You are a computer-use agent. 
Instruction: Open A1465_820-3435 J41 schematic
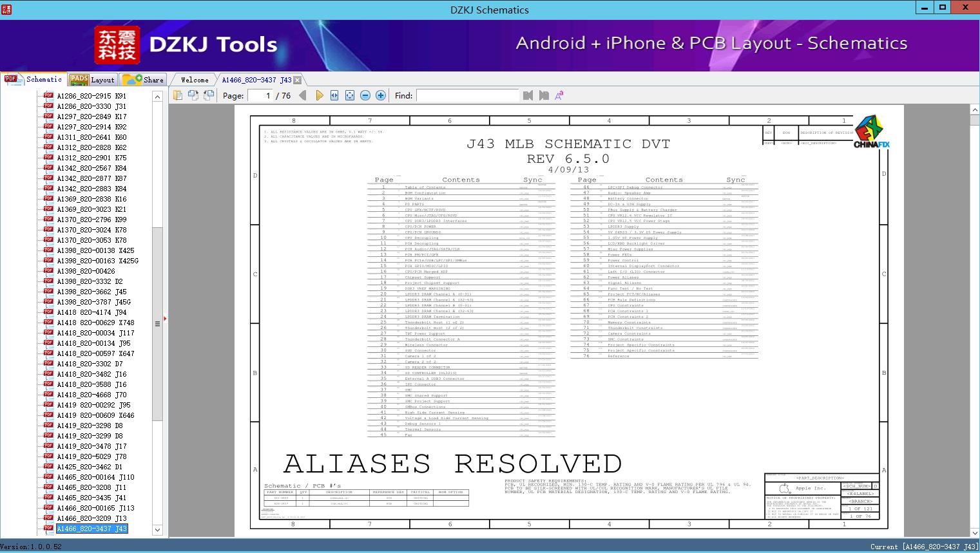[91, 498]
